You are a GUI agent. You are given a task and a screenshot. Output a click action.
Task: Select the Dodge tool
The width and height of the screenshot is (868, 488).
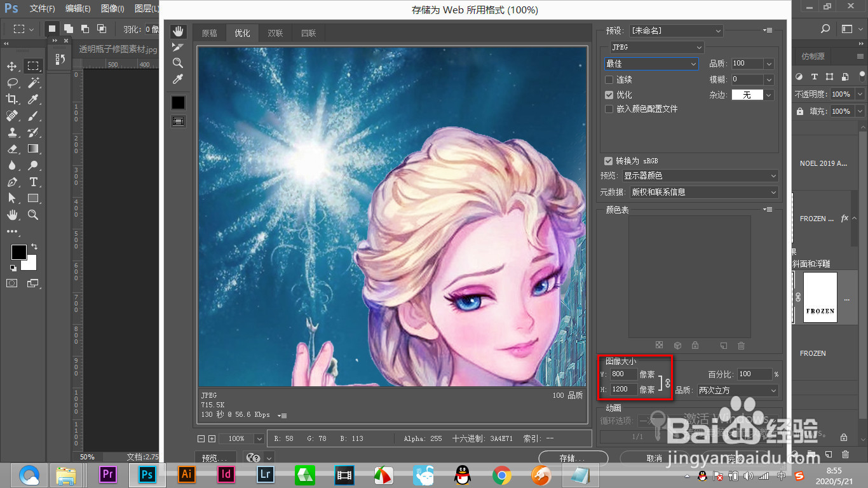33,165
